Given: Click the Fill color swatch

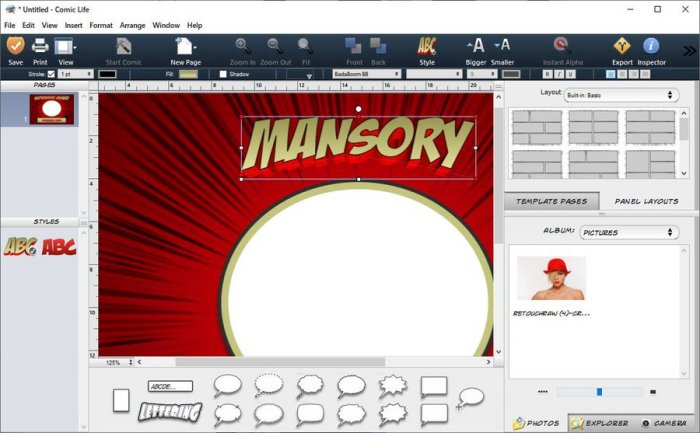Looking at the screenshot, I should 188,74.
